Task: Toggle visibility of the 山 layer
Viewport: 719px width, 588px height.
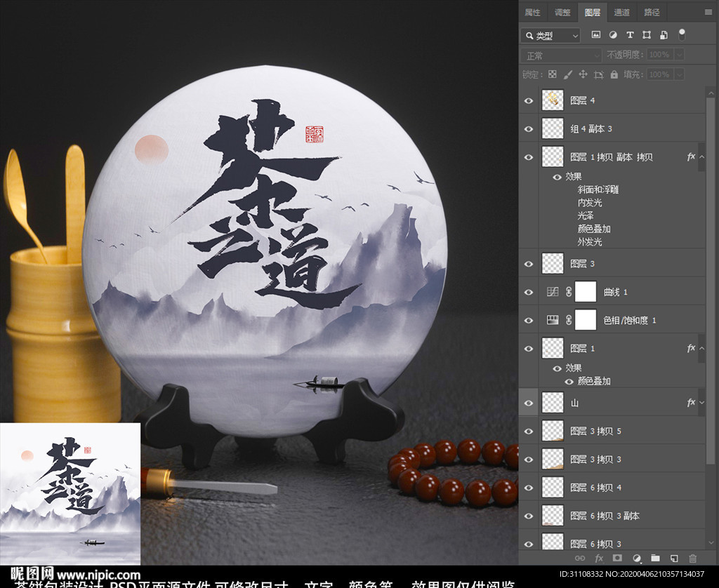Action: tap(528, 403)
